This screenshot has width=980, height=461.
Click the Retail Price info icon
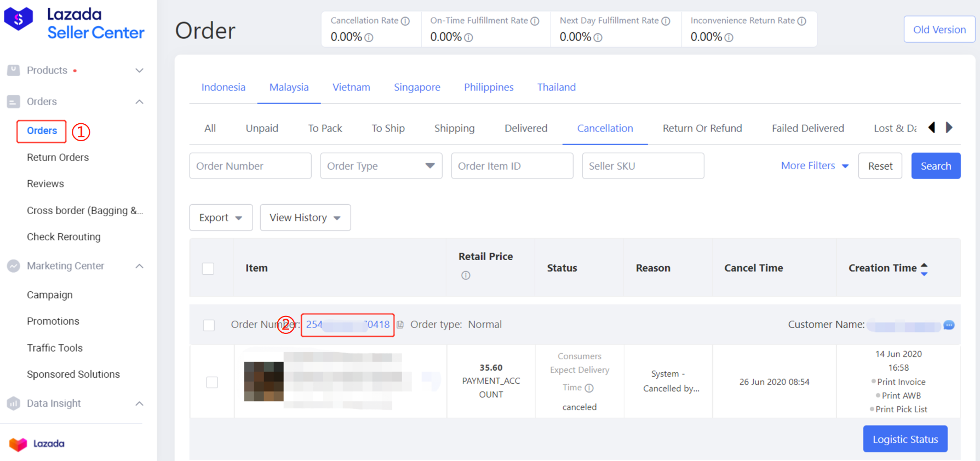(x=466, y=275)
